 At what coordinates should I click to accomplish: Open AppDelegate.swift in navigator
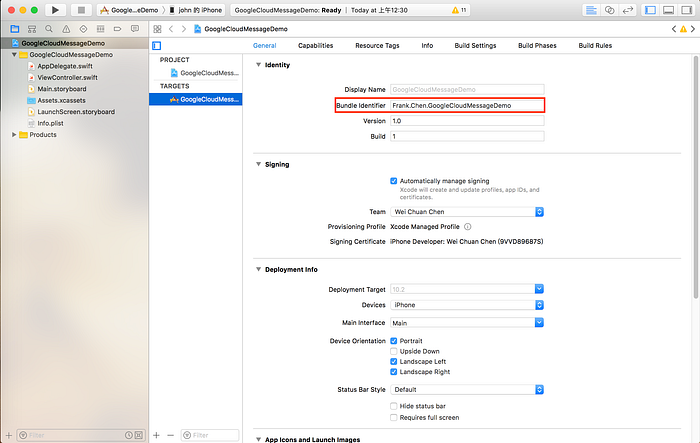[65, 66]
